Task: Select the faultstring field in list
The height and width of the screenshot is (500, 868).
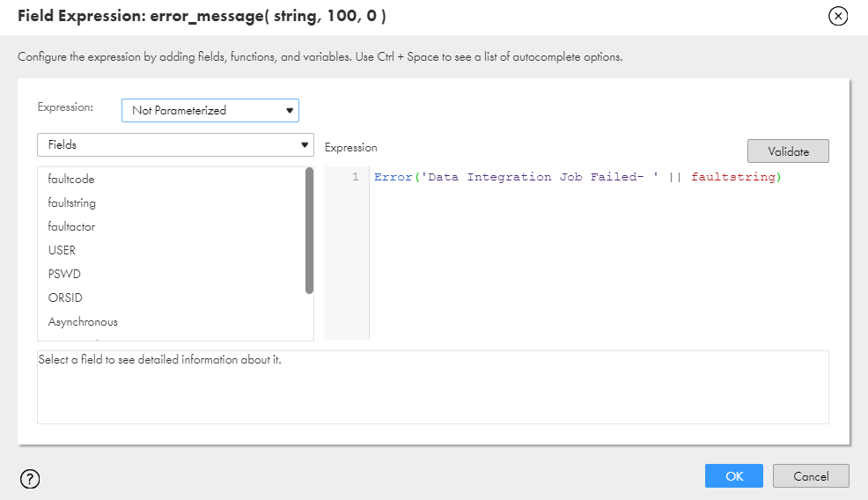Action: 72,202
